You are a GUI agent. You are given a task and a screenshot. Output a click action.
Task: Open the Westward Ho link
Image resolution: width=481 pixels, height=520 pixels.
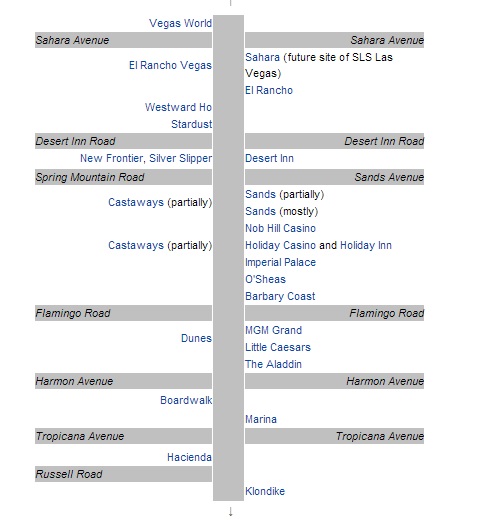coord(178,107)
